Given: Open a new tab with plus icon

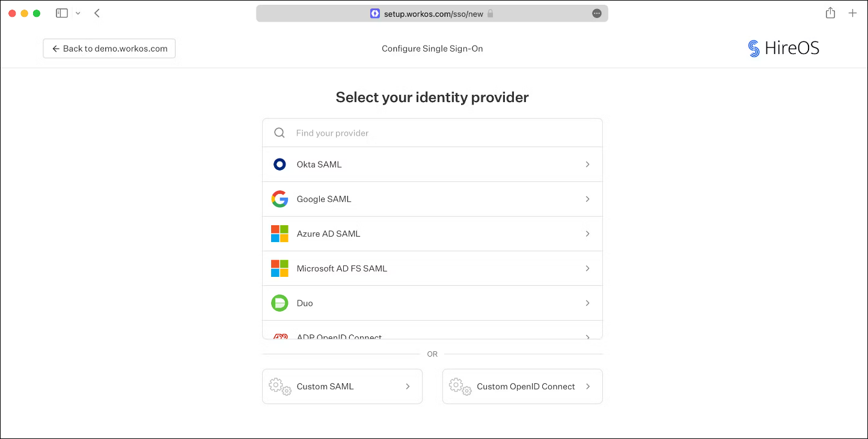Looking at the screenshot, I should click(x=852, y=13).
